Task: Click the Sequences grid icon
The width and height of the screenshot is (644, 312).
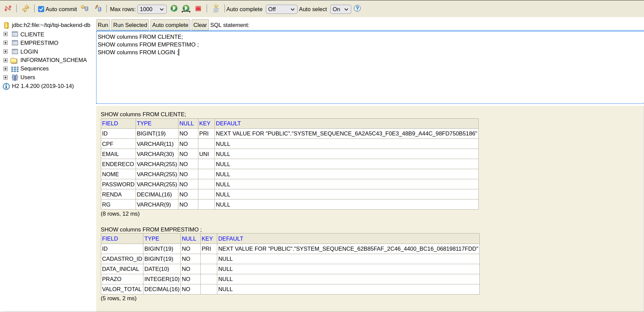Action: click(x=15, y=69)
